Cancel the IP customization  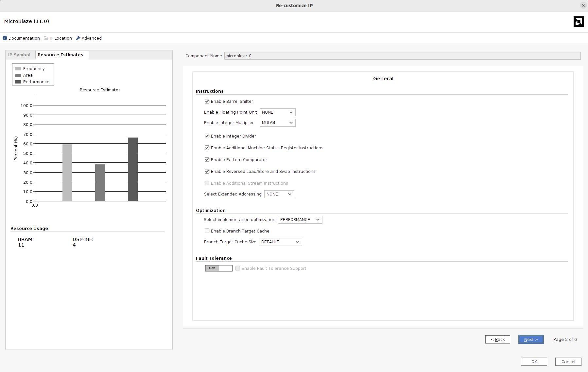click(x=568, y=362)
